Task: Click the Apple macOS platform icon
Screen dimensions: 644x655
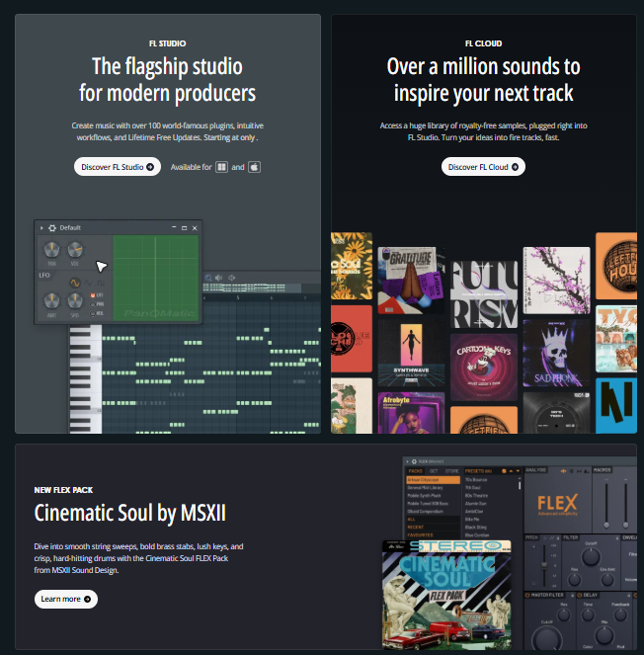Action: pos(255,167)
